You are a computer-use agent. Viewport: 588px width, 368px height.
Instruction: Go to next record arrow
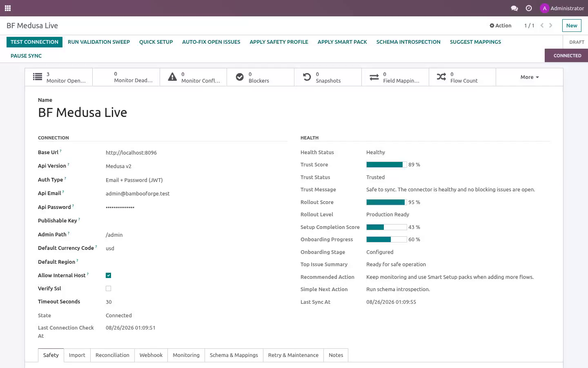pos(551,25)
